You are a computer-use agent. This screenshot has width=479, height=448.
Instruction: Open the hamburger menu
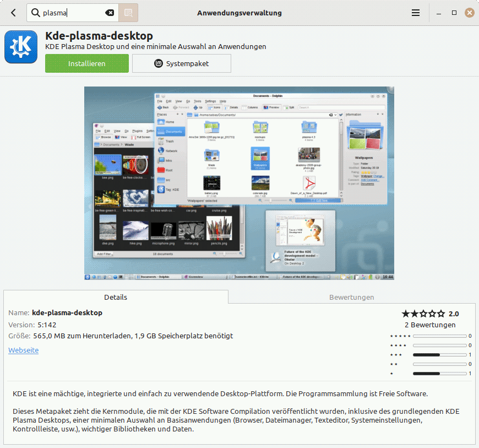(x=415, y=12)
